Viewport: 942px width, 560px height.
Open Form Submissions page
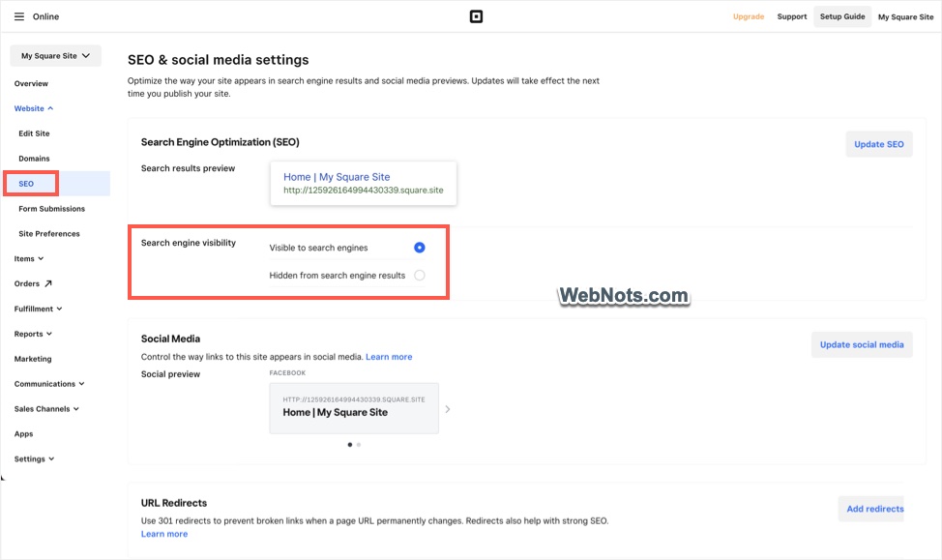pos(51,209)
